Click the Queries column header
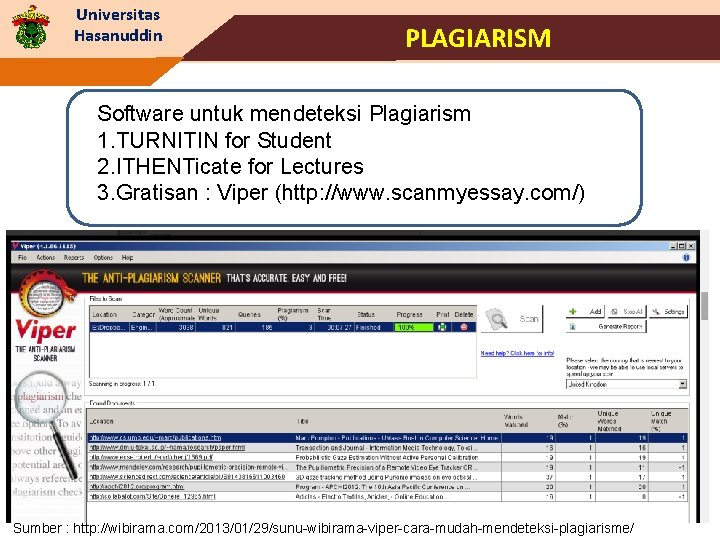Viewport: 720px width, 540px height. click(249, 315)
